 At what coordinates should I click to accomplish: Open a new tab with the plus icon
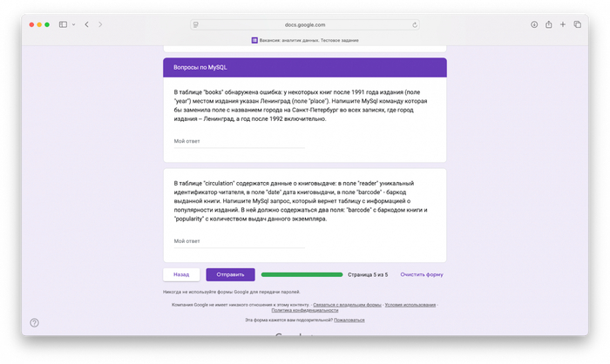(x=563, y=24)
